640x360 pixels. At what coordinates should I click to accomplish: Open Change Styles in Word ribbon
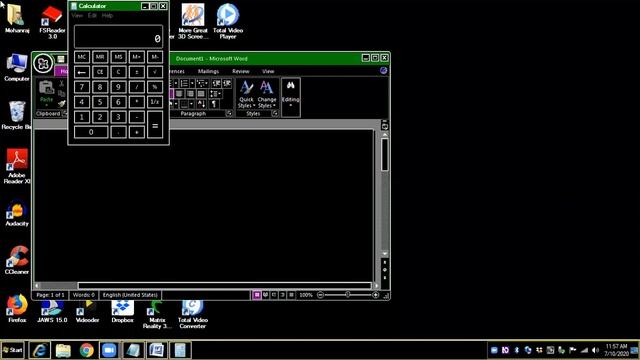[267, 94]
